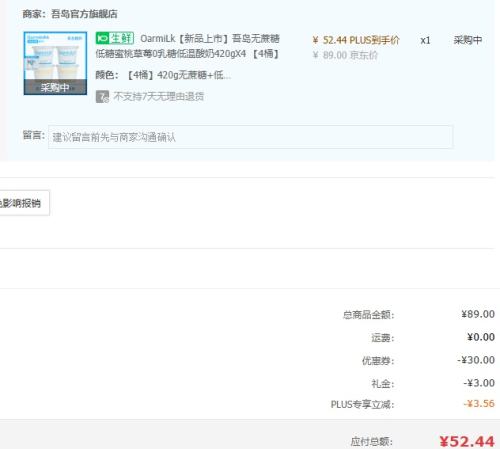Viewport: 500px width, 449px height.
Task: Select the 运费 ¥0.00 value
Action: coord(481,337)
